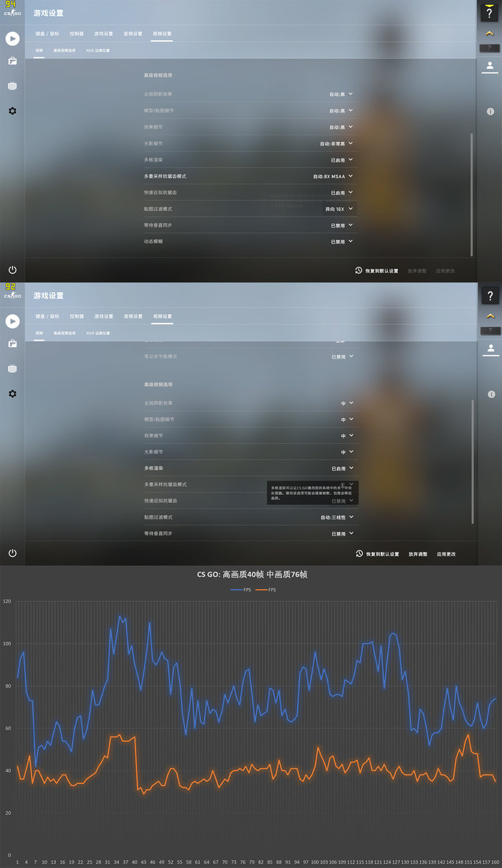Open 模型/贴图细节 dropdown showing 自动:高

coord(341,110)
